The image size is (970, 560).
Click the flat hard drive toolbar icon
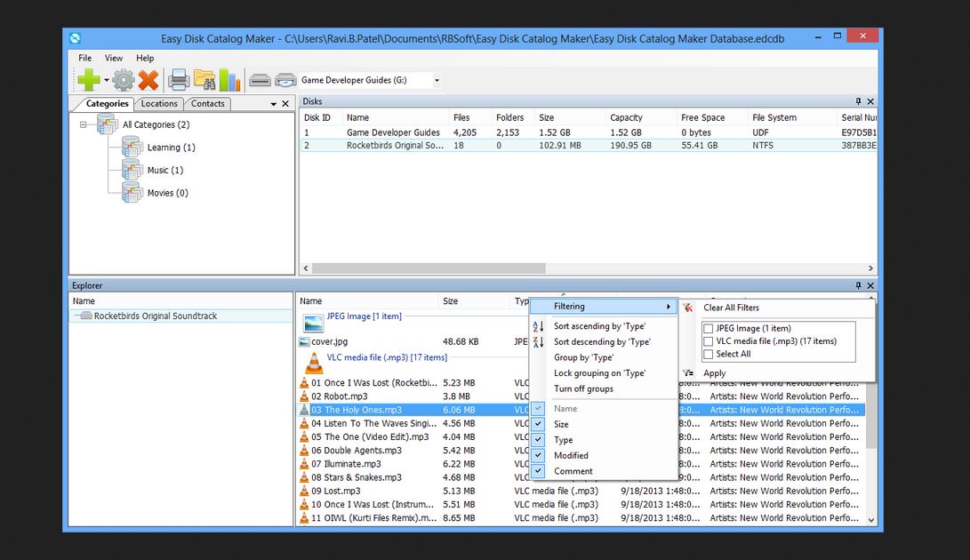(260, 80)
